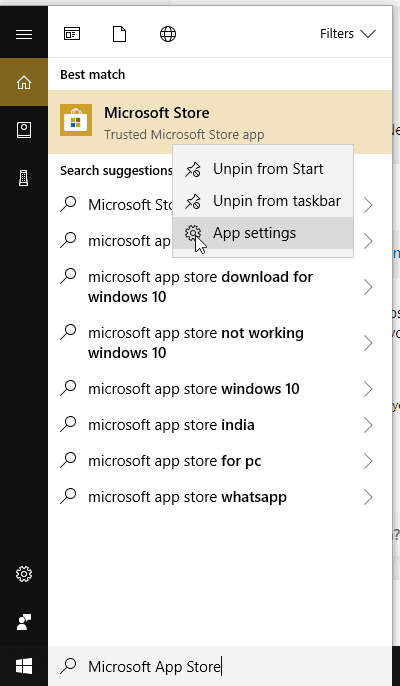400x686 pixels.
Task: Select Unpin from Start
Action: [x=263, y=169]
